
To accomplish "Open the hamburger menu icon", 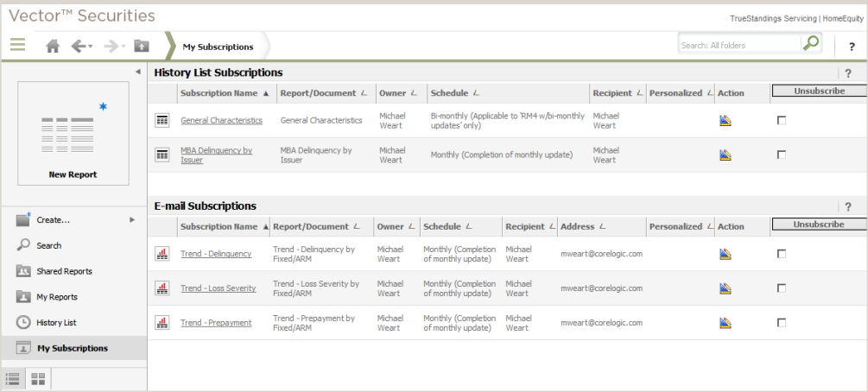I will point(18,44).
